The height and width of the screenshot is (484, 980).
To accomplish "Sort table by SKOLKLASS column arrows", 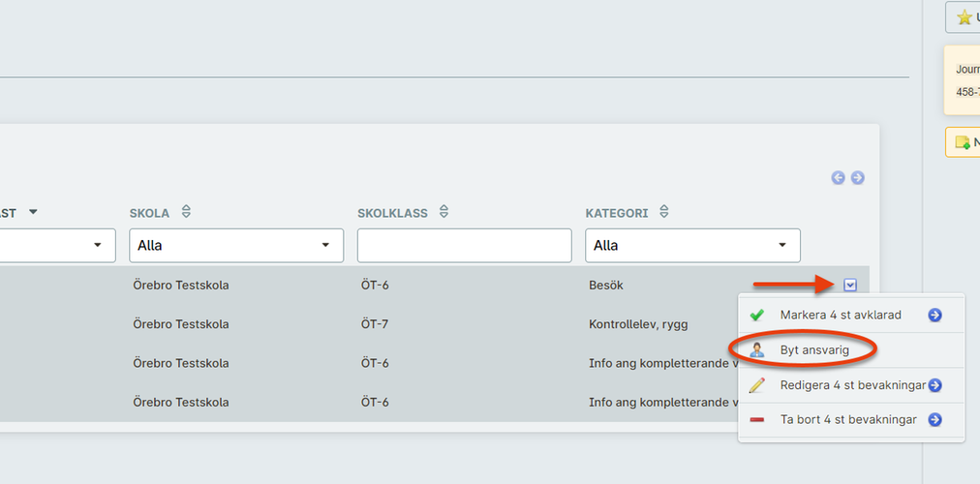I will point(444,212).
